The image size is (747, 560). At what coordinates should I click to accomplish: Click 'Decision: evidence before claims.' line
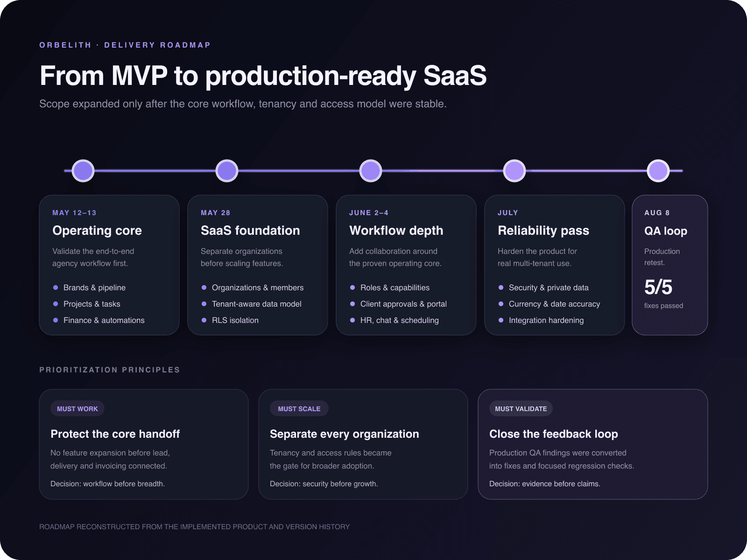click(545, 484)
